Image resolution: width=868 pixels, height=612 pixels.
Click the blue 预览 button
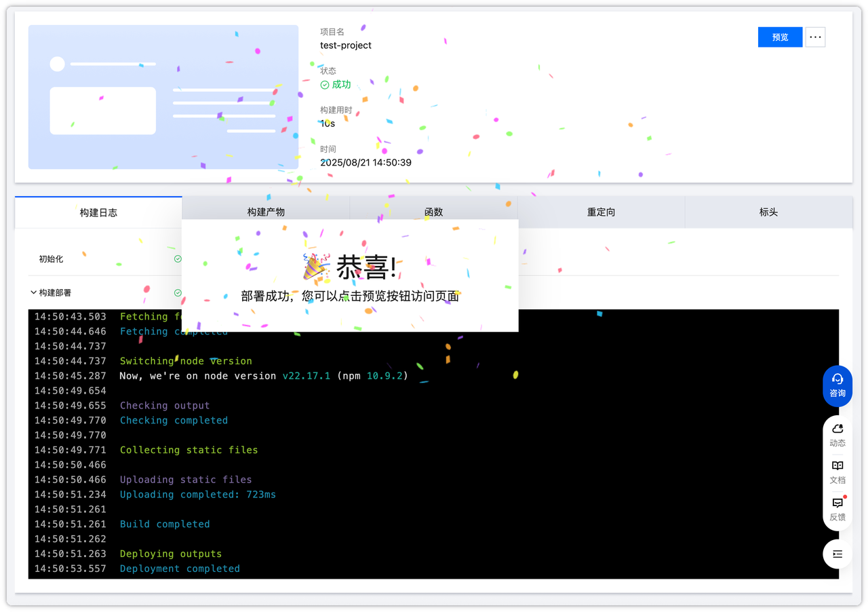click(x=780, y=37)
